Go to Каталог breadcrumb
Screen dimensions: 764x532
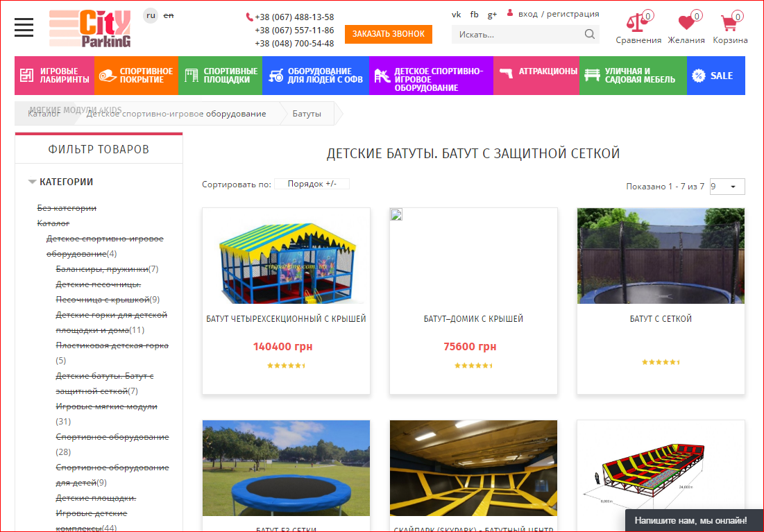[43, 114]
